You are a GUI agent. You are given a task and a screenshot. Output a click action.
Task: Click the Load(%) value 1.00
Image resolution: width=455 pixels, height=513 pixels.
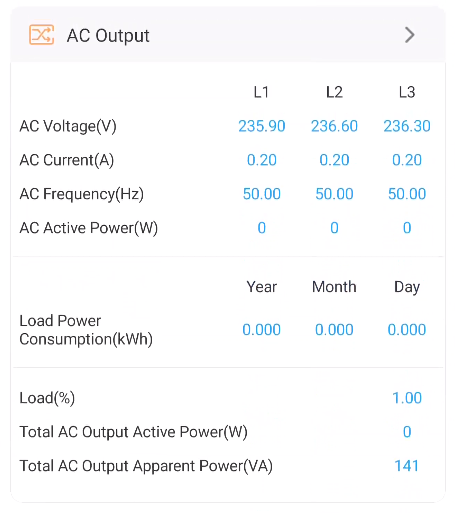(x=407, y=398)
